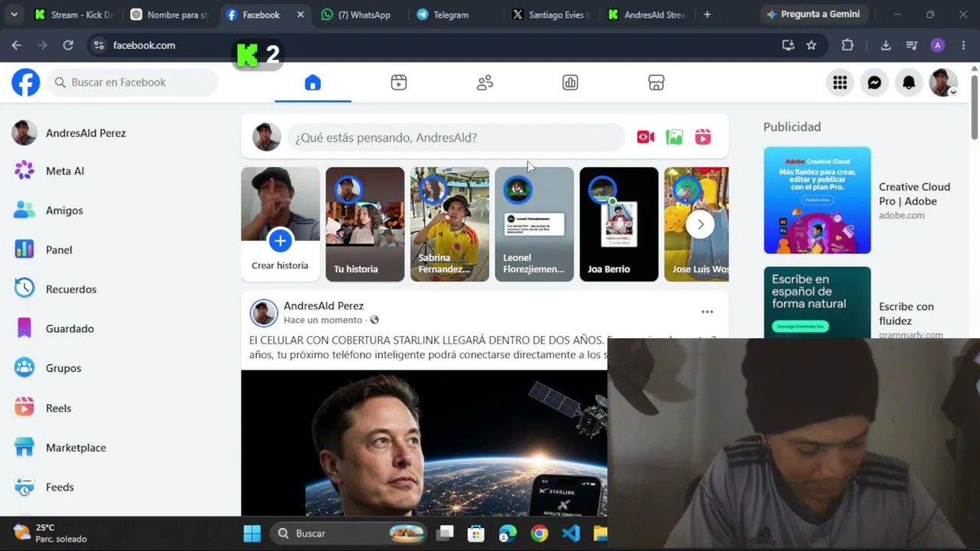
Task: Open the Panel dashboard tab in top navigation
Action: (570, 83)
